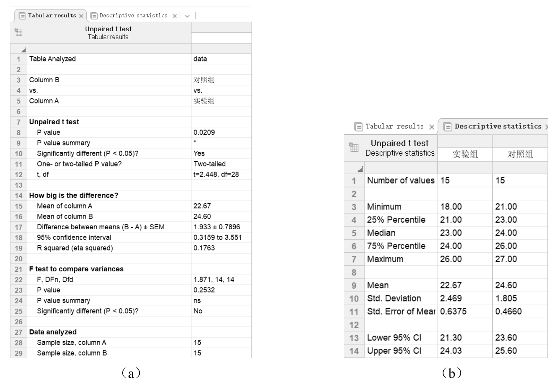Select the 实验组 column header in descriptive statistics
560x392 pixels.
pos(465,154)
